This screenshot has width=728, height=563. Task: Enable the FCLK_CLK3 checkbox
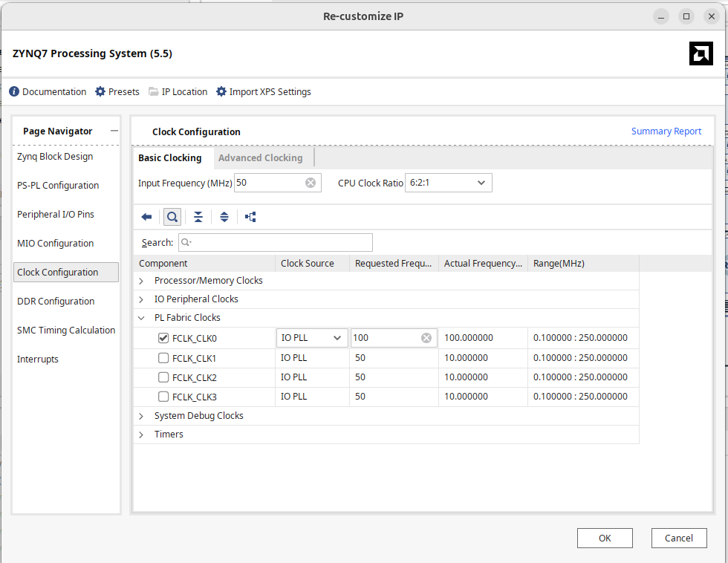pyautogui.click(x=163, y=397)
